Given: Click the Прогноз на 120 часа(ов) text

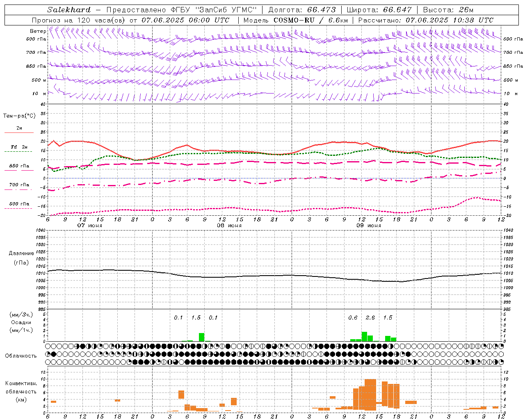Looking at the screenshot, I should click(79, 20).
